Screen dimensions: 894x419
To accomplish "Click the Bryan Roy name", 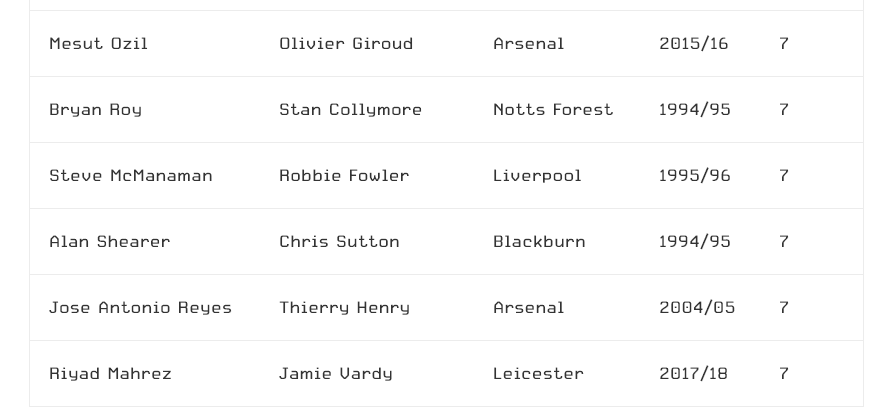I will [x=96, y=110].
